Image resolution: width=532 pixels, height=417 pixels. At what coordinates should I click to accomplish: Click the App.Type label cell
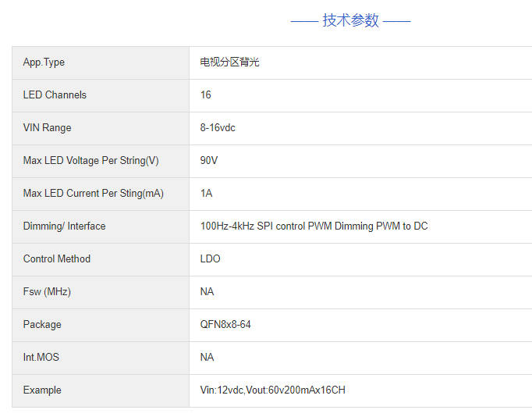tap(44, 62)
